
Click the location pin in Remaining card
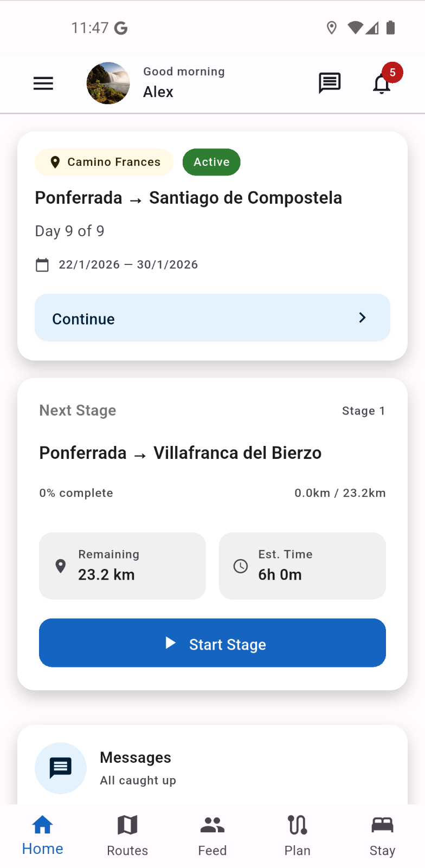click(61, 566)
